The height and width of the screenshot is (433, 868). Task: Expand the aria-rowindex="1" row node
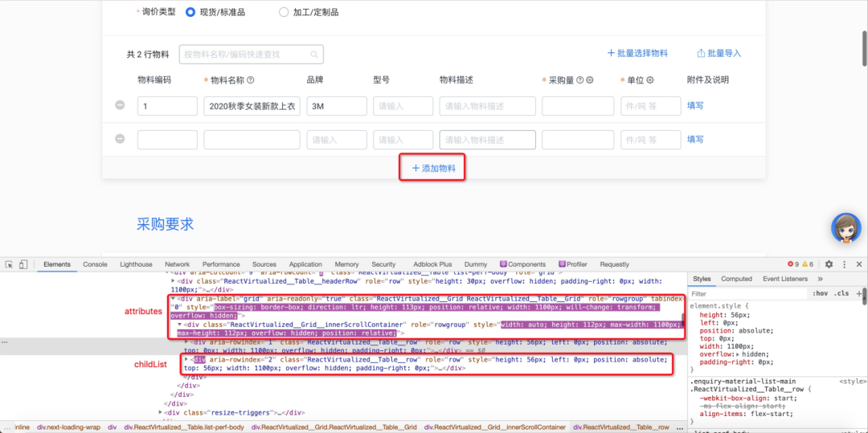coord(186,342)
